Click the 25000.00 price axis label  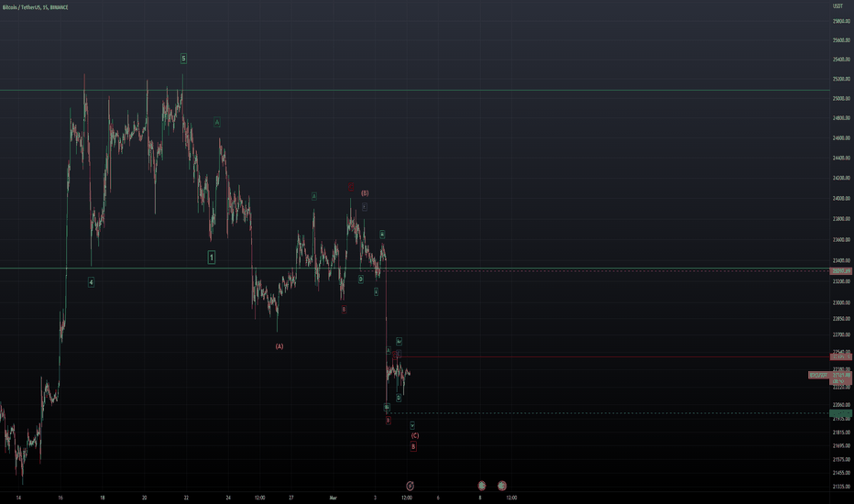(841, 99)
